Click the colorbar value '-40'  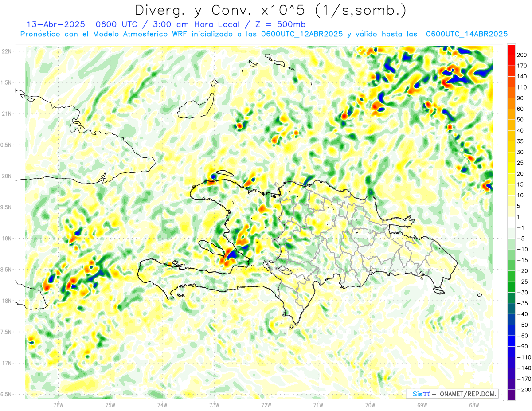(x=522, y=314)
